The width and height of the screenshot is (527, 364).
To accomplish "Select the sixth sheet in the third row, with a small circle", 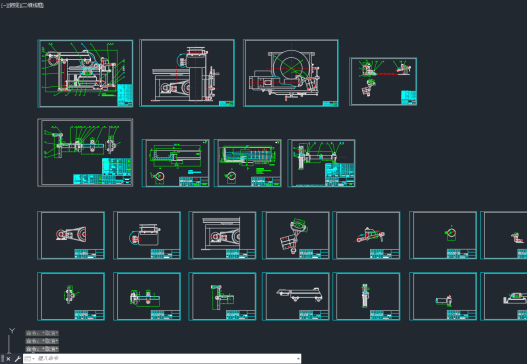I will [443, 235].
